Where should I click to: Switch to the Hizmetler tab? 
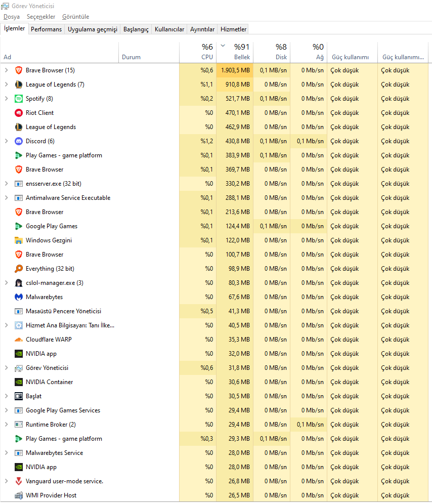(233, 29)
